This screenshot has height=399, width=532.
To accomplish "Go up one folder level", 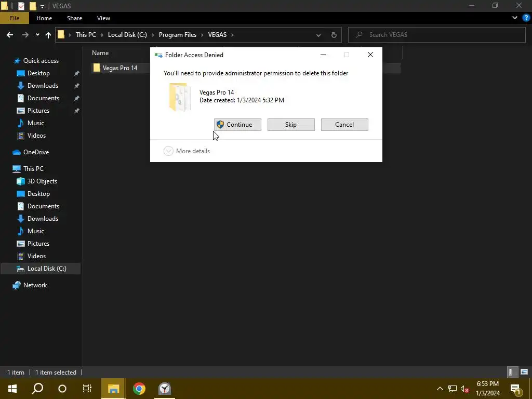I will coord(48,35).
